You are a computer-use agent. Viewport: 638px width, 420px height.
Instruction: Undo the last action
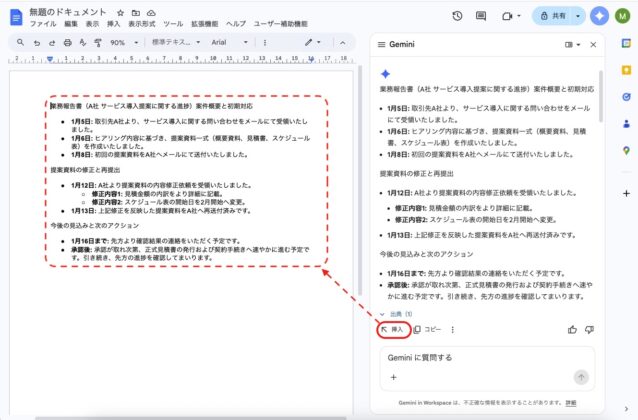click(37, 43)
